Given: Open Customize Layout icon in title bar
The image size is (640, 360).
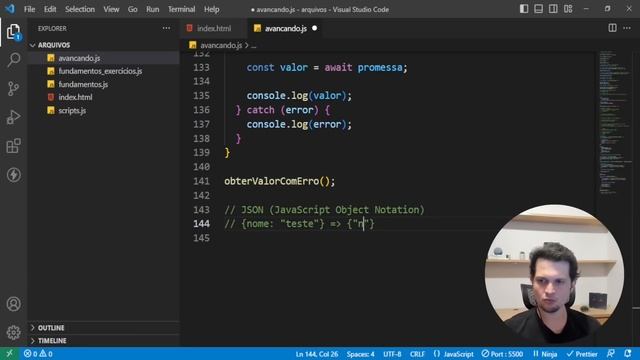Looking at the screenshot, I should (568, 9).
